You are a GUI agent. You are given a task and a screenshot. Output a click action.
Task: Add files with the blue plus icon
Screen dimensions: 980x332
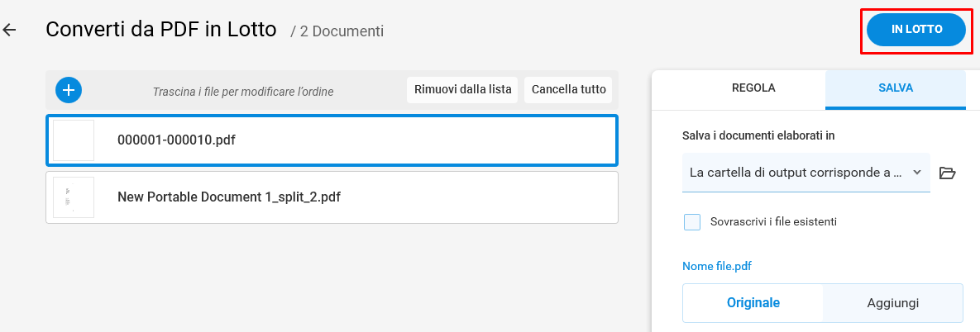click(69, 90)
